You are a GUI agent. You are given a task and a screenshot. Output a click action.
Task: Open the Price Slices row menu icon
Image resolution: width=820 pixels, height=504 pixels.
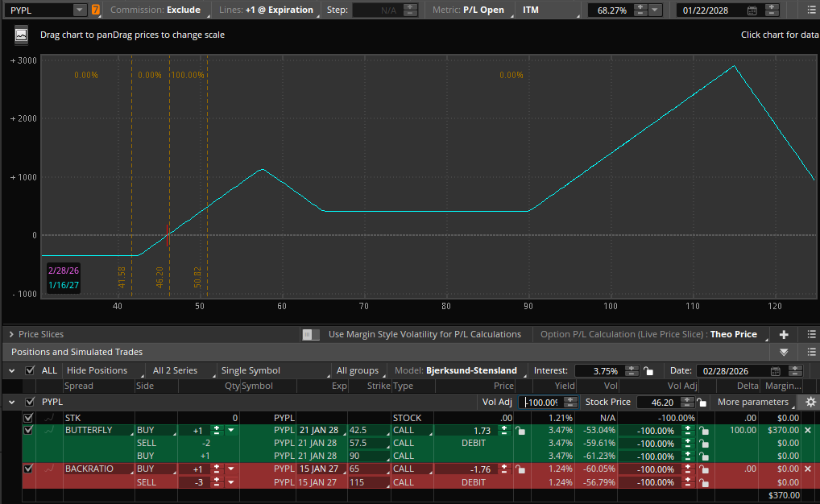(x=811, y=334)
